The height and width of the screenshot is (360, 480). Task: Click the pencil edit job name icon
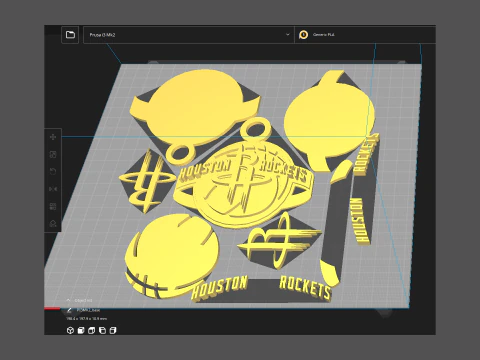[69, 310]
